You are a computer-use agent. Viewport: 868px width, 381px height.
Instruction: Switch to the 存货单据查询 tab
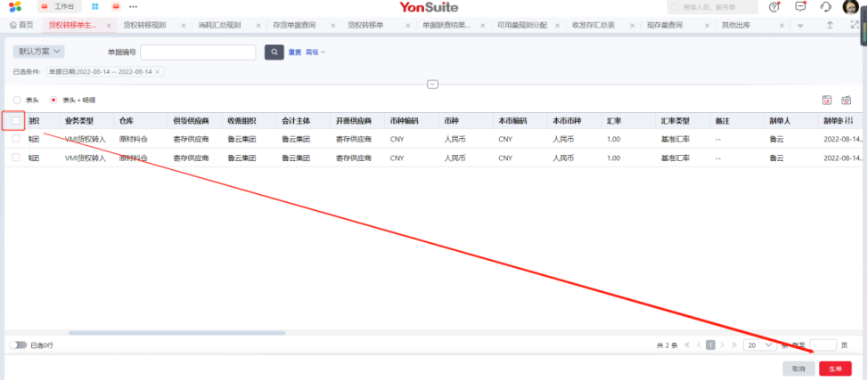[x=294, y=25]
